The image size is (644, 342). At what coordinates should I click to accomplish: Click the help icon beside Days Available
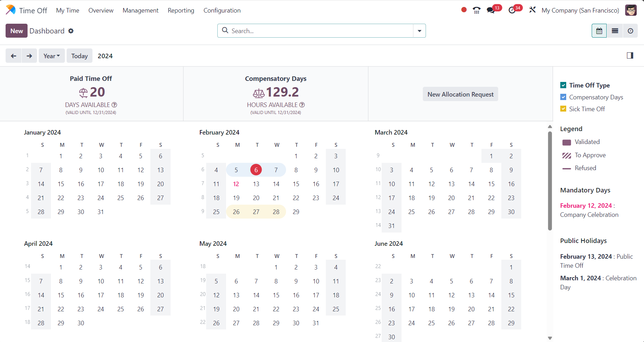point(114,105)
